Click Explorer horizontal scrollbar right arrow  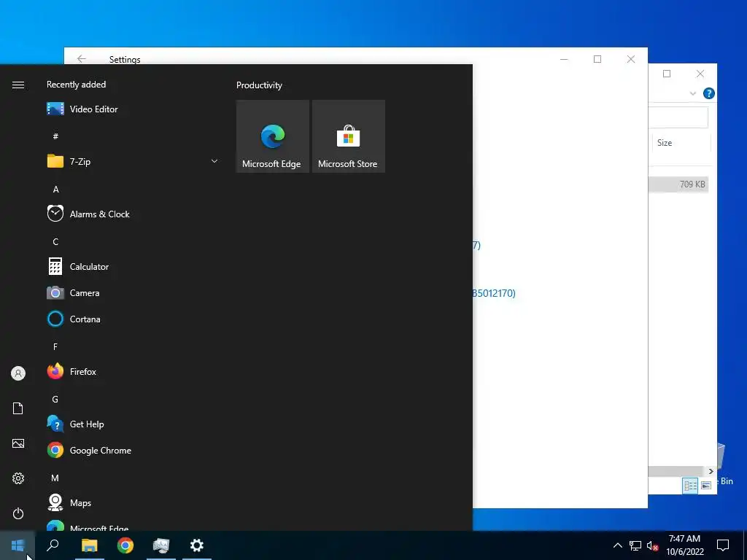711,472
